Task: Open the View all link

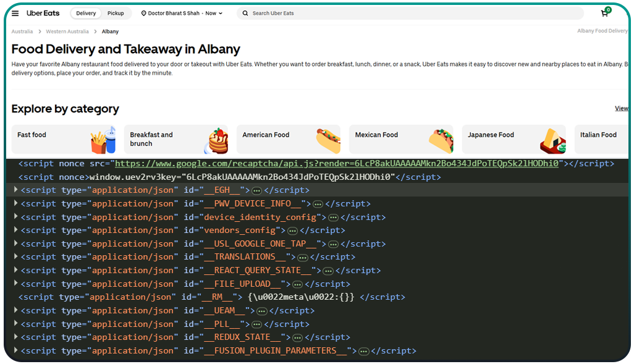Action: click(621, 108)
